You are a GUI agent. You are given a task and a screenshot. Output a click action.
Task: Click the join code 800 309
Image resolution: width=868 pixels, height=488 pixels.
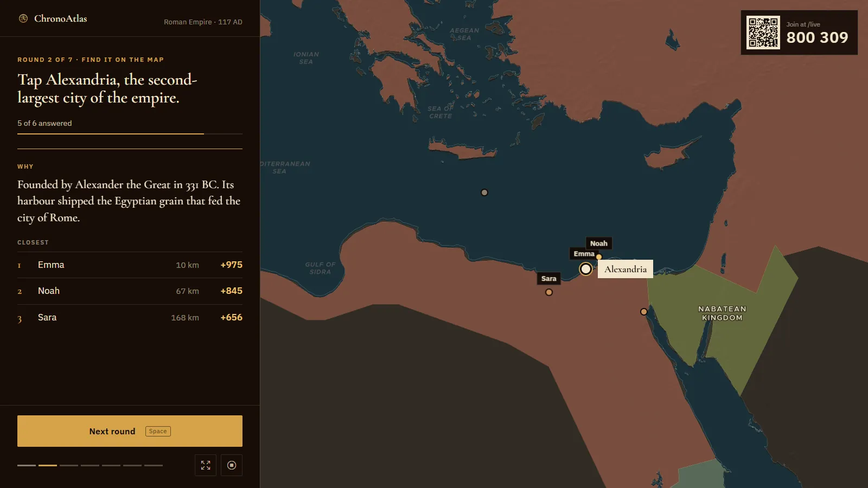click(817, 37)
